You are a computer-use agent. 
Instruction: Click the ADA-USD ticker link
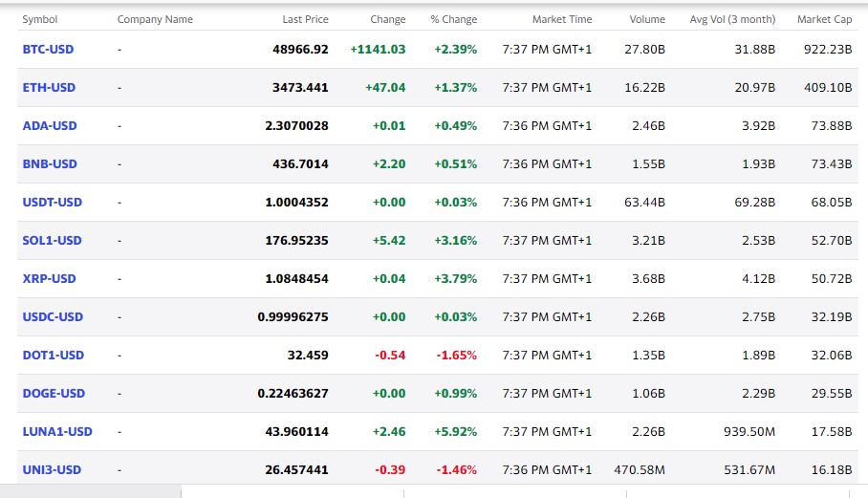(x=50, y=125)
